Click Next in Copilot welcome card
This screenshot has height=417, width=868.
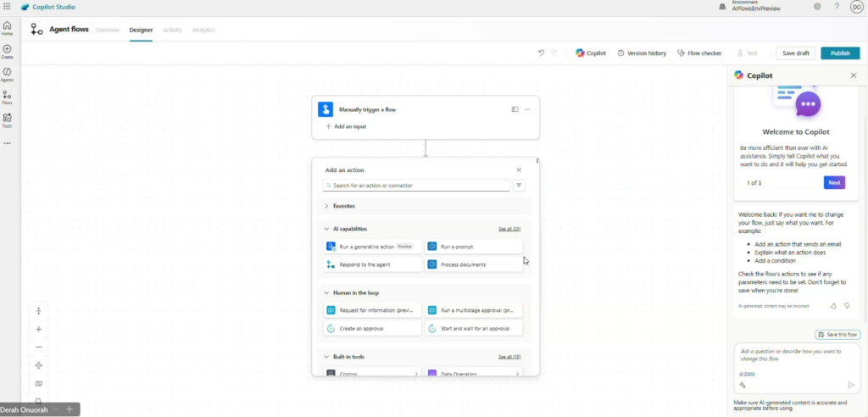coord(833,182)
